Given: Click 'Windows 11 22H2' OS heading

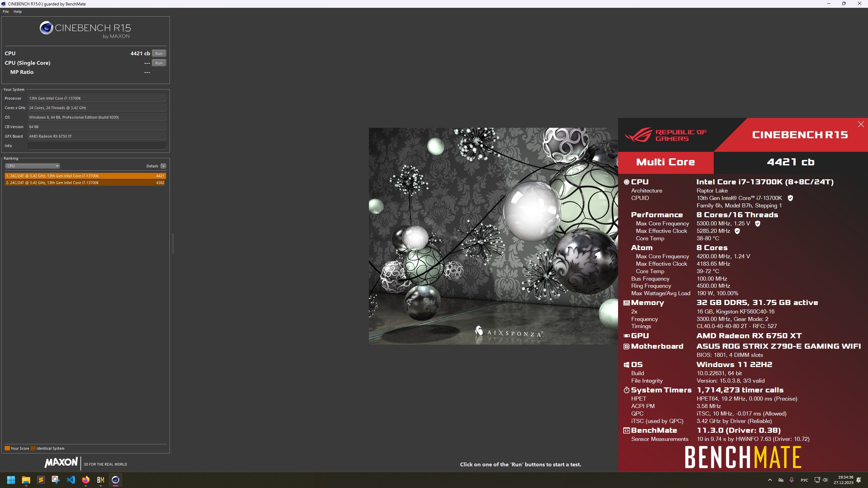Looking at the screenshot, I should click(x=734, y=365).
